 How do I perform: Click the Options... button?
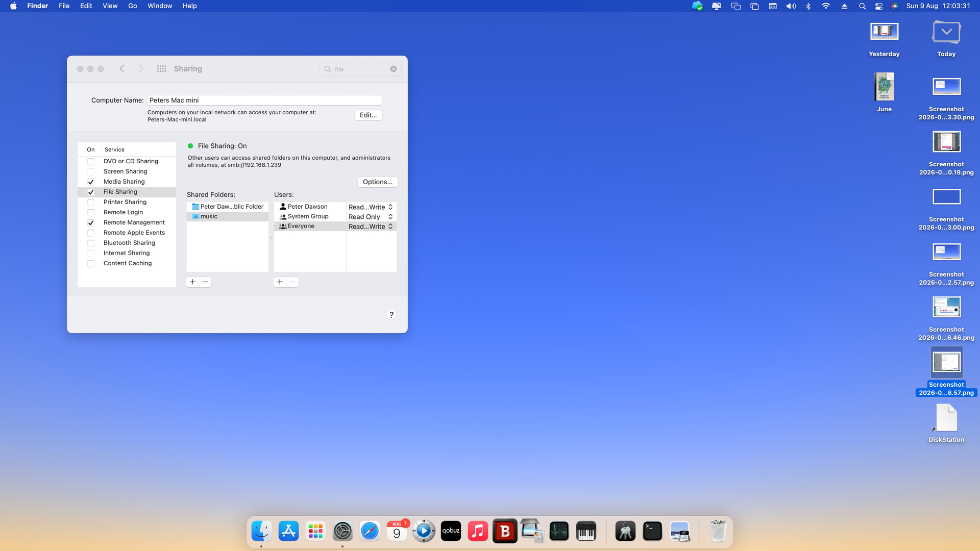pos(377,182)
